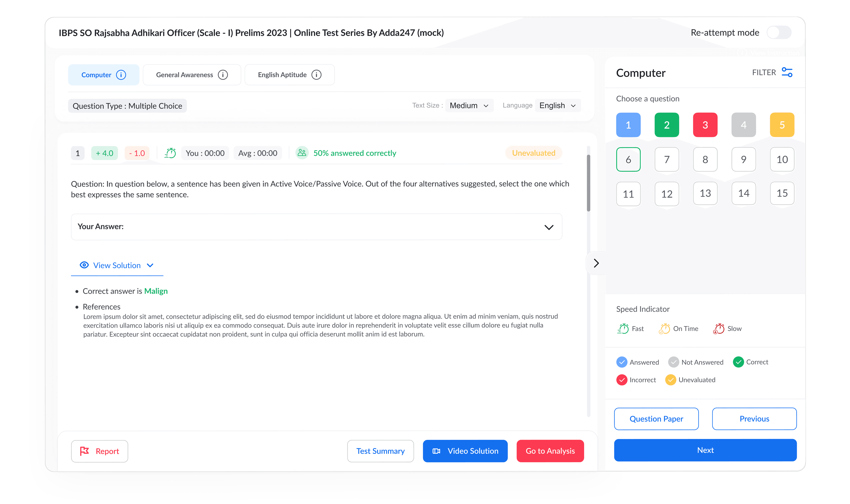Viewport: 850px width, 504px height.
Task: Select red question number 3 swatch
Action: pos(705,125)
